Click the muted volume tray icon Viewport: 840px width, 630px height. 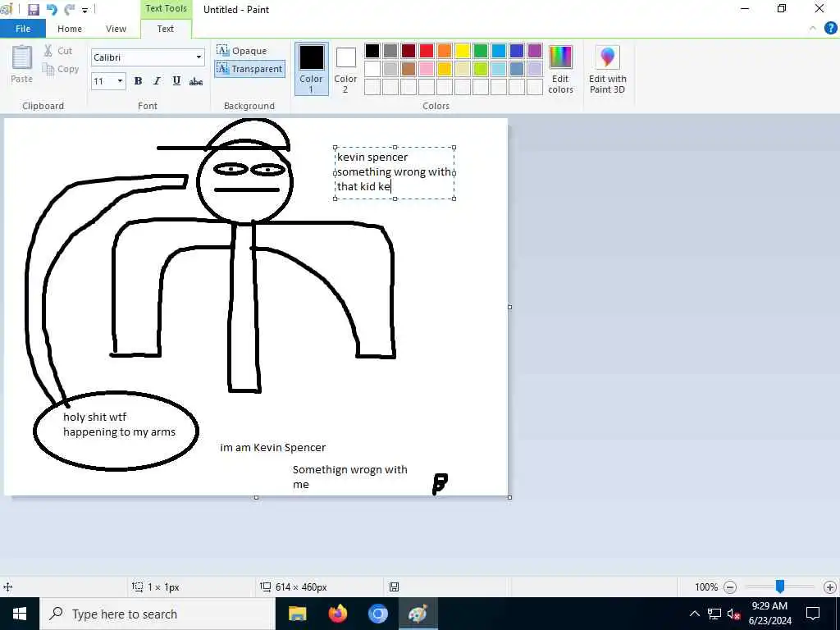(x=733, y=614)
